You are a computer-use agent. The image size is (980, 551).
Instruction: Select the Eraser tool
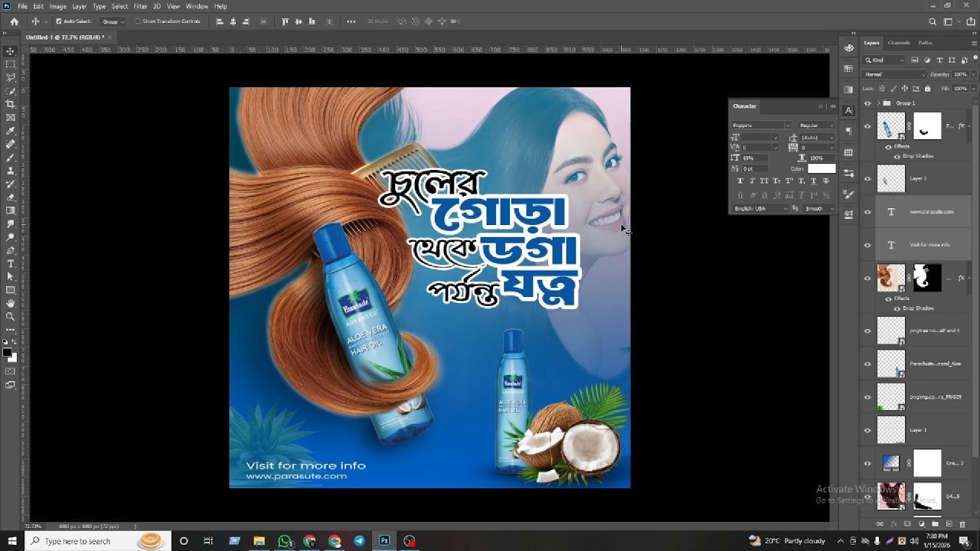(x=10, y=197)
